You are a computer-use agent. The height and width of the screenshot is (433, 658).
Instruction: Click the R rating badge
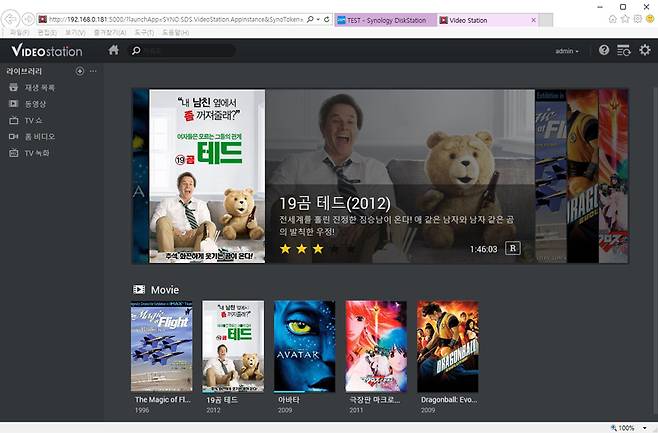point(512,248)
